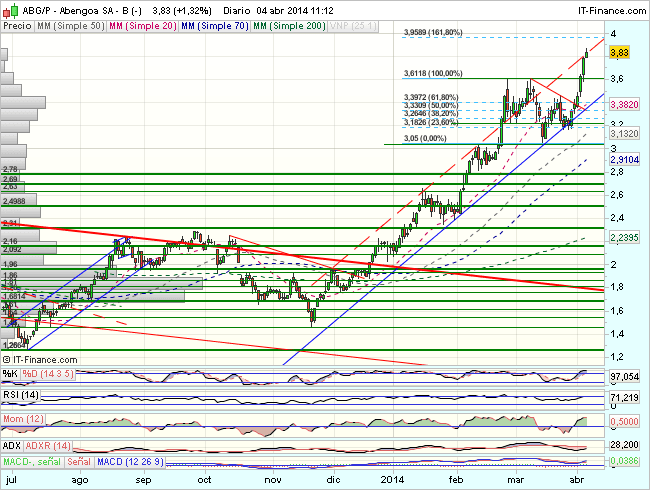Click the ABG/P - Abengoa SA title
The image size is (650, 490).
coord(82,11)
